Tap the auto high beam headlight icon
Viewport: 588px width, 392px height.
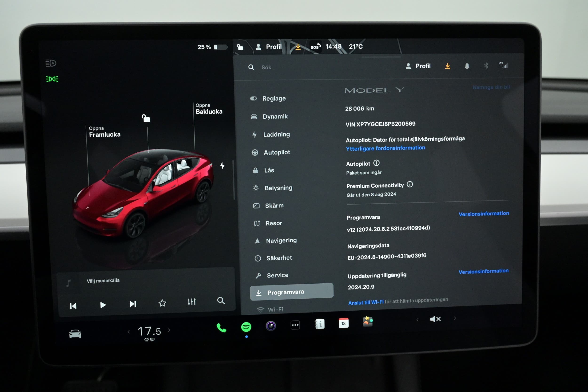point(51,63)
